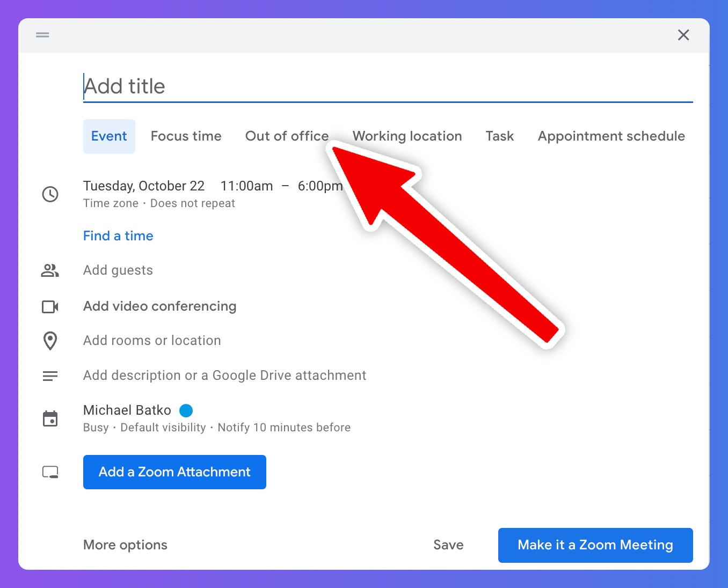This screenshot has width=728, height=588.
Task: Change the Default visibility setting
Action: (x=163, y=428)
